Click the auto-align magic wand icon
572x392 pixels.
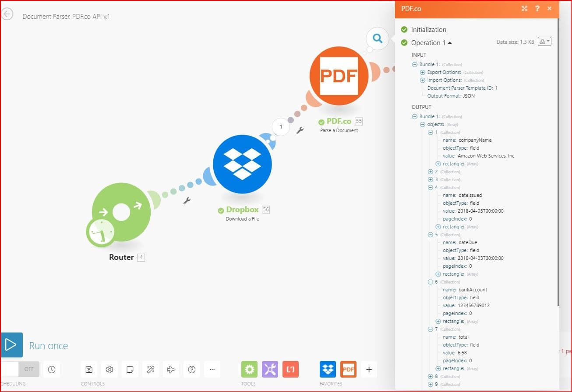(x=151, y=369)
